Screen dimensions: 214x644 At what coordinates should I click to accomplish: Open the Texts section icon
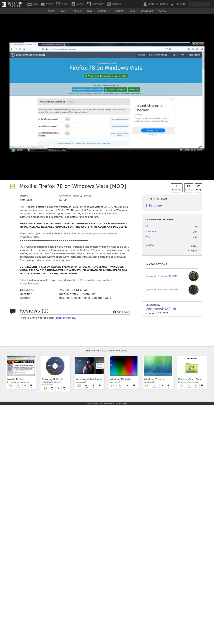(43, 4)
